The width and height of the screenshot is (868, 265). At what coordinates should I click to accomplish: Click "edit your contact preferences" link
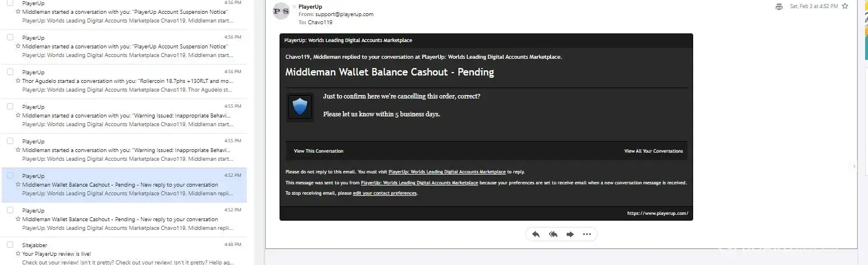[385, 193]
